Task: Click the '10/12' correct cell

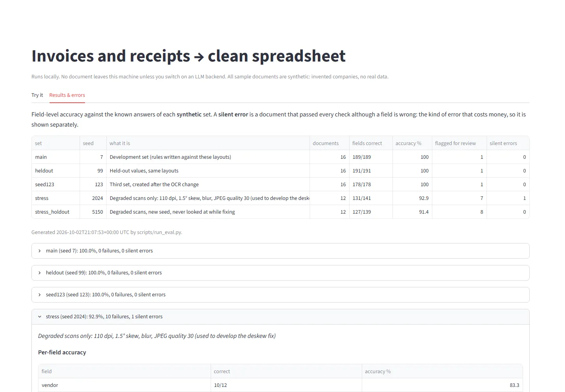Action: click(x=286, y=385)
